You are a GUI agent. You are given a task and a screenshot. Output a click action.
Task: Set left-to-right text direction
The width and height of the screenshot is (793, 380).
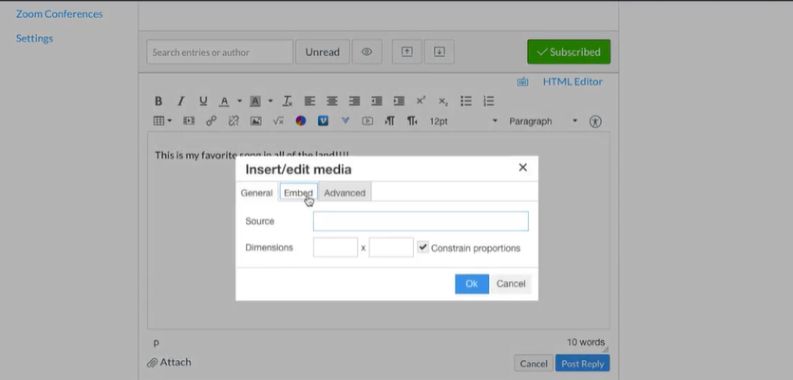click(390, 121)
